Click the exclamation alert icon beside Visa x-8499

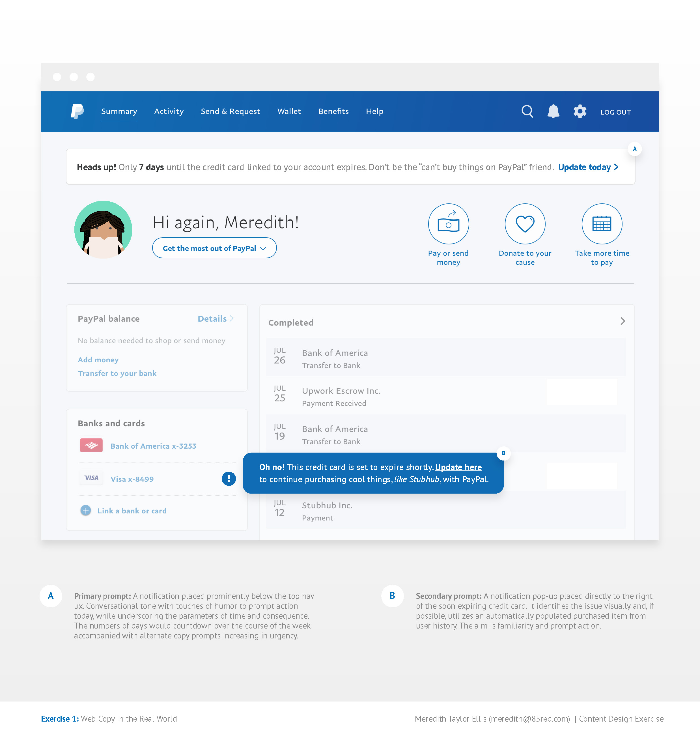point(228,479)
